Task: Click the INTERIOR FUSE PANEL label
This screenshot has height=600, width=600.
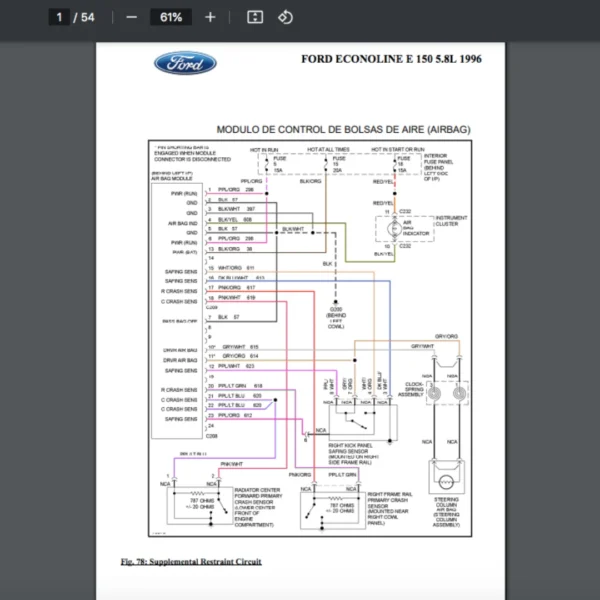Action: (x=440, y=164)
